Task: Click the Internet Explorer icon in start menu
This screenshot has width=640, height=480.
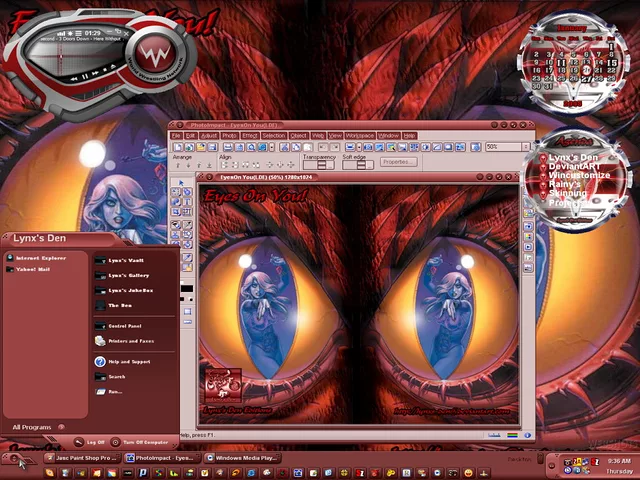Action: pos(10,258)
